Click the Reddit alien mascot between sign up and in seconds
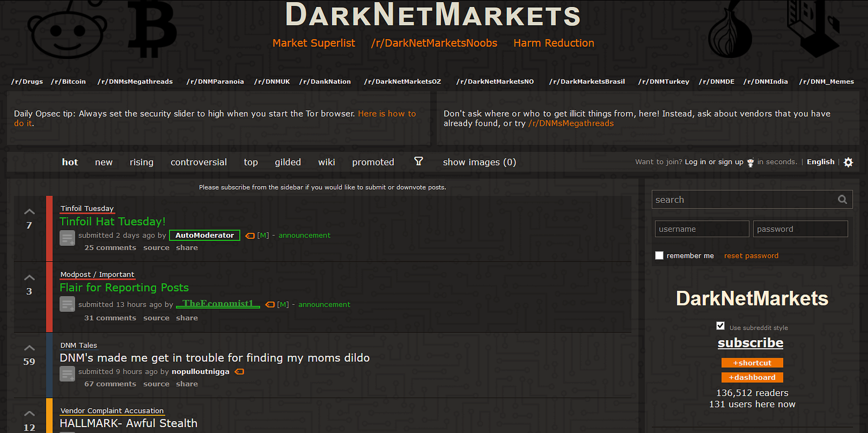This screenshot has height=433, width=868. 750,162
